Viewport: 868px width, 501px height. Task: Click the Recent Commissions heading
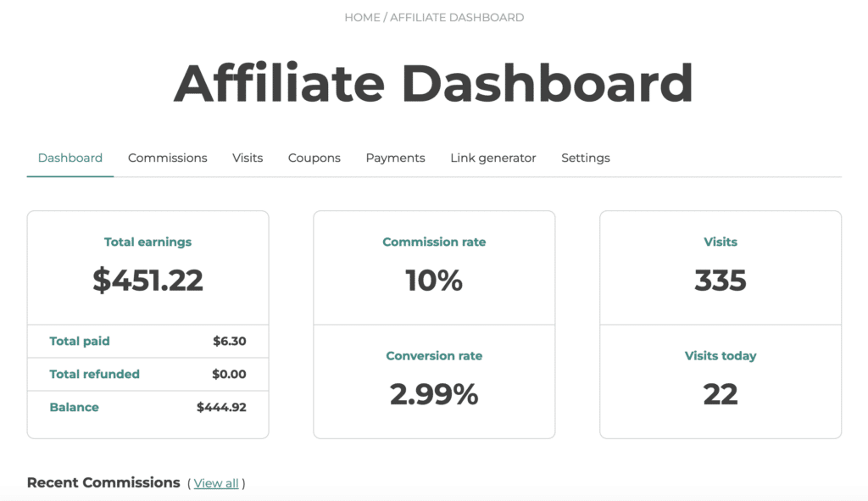tap(103, 482)
